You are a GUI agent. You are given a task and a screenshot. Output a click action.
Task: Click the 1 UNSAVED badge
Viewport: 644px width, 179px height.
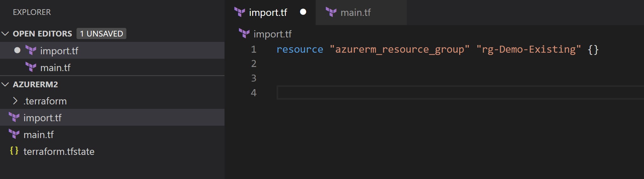coord(102,34)
